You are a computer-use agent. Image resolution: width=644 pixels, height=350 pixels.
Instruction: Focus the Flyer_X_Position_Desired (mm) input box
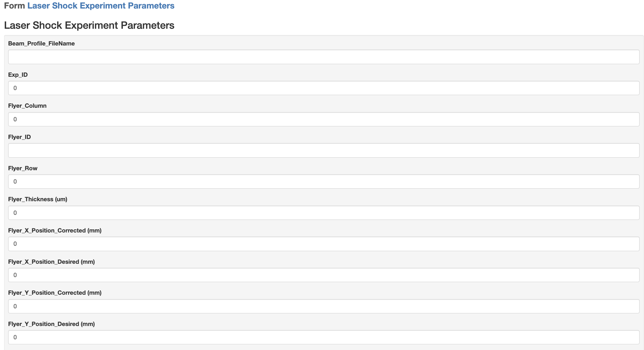324,275
